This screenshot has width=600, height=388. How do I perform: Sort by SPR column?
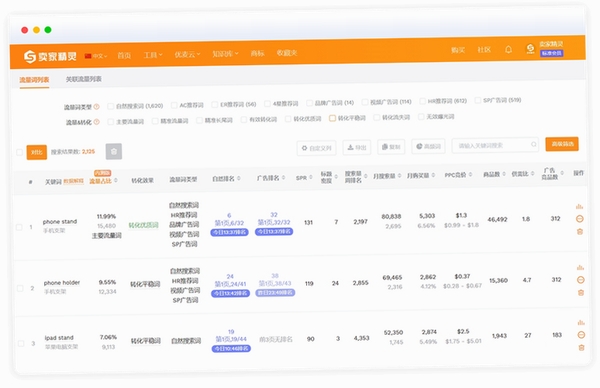click(x=311, y=177)
